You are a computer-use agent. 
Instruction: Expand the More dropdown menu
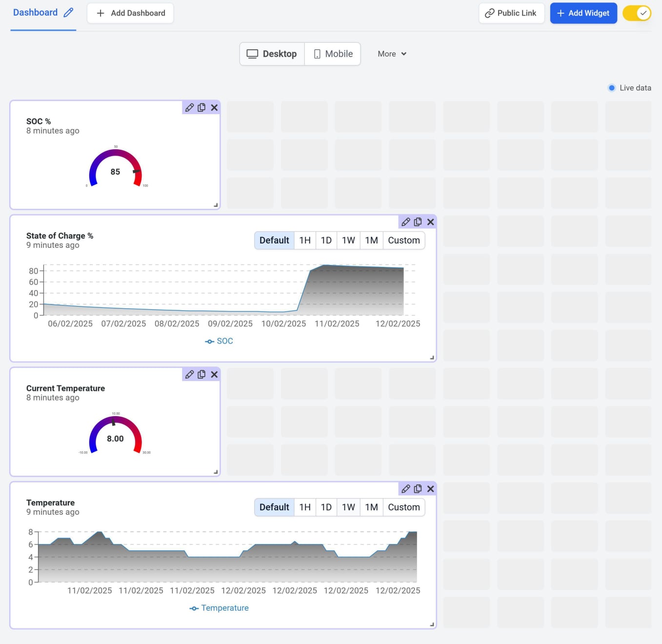pyautogui.click(x=392, y=54)
